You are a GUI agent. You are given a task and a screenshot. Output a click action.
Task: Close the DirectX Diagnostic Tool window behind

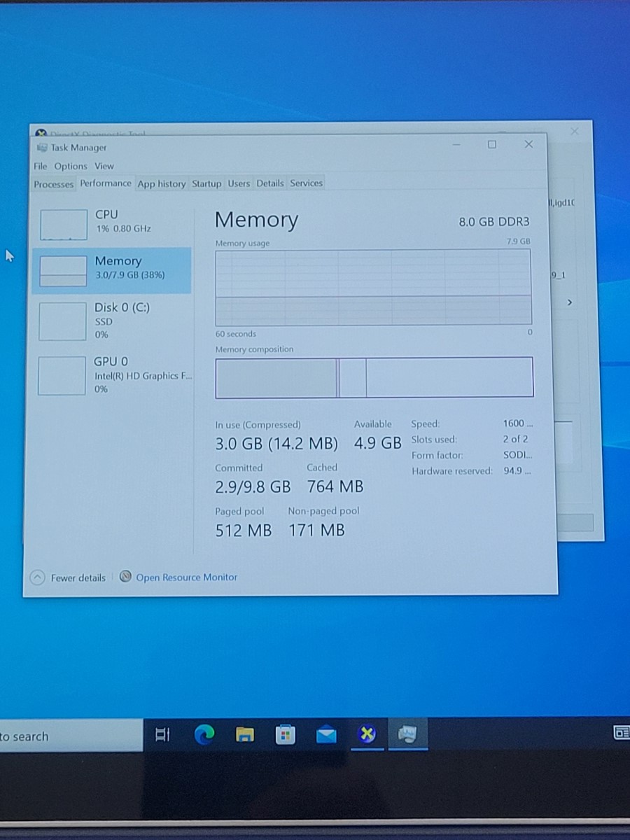pos(575,131)
